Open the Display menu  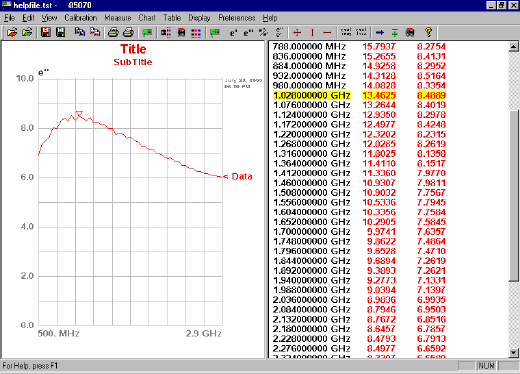click(x=199, y=18)
